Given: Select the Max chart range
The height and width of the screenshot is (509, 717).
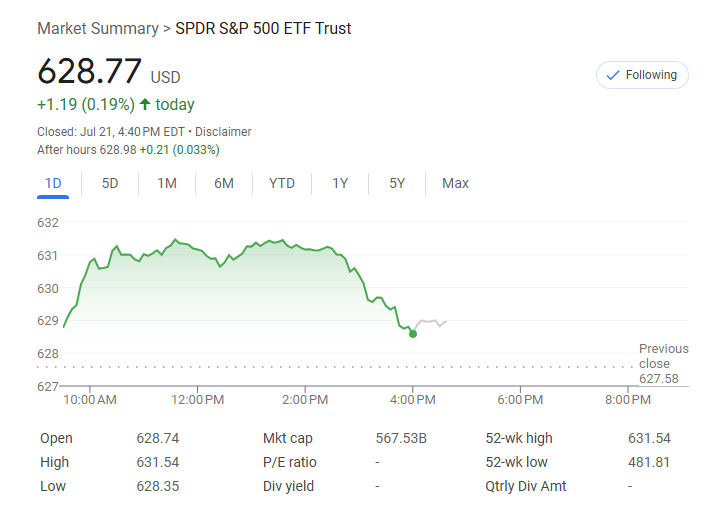Looking at the screenshot, I should pyautogui.click(x=455, y=183).
